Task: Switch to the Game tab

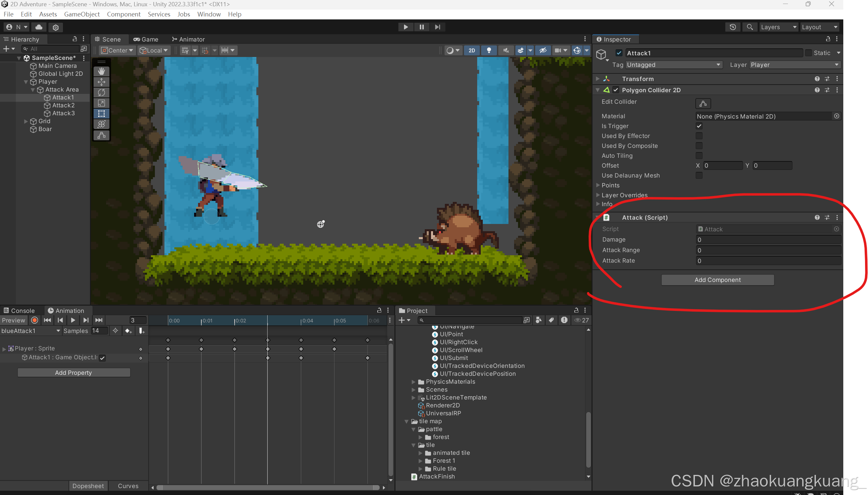Action: click(146, 39)
